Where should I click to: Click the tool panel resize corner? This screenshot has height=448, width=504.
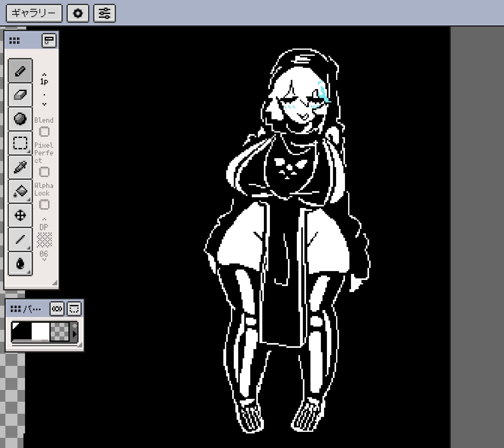click(55, 283)
